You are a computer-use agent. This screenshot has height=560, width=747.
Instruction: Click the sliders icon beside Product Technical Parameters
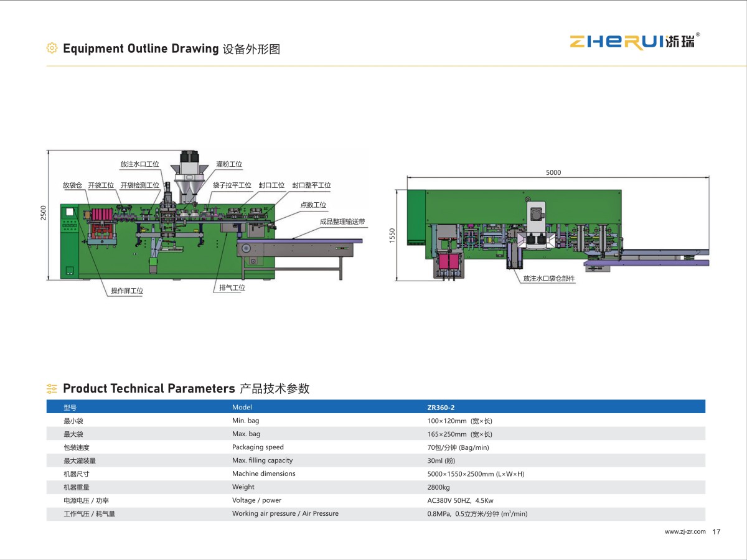(x=52, y=389)
